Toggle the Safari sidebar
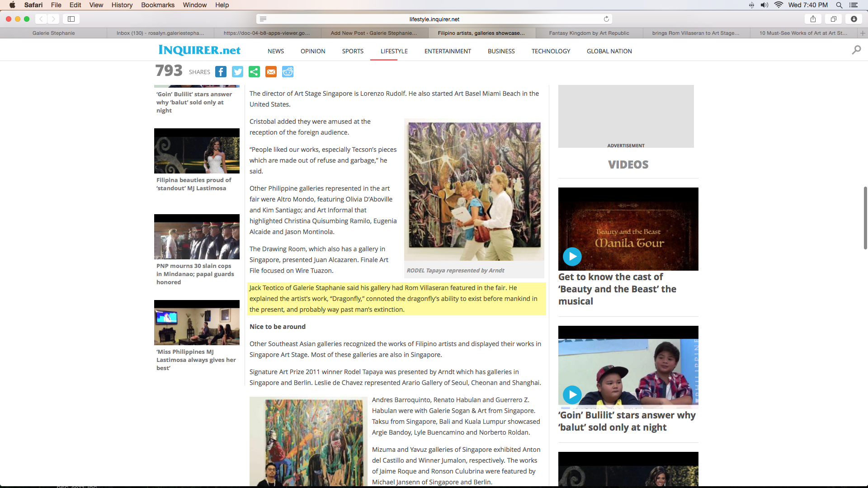The image size is (868, 488). 71,19
